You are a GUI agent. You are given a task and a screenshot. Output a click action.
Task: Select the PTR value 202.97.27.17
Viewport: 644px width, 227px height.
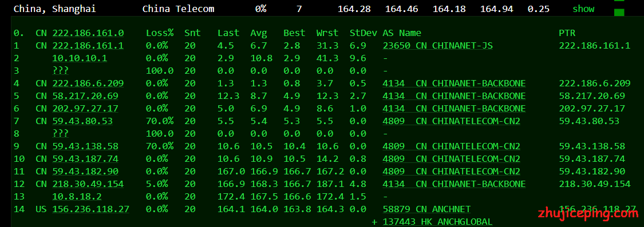pos(592,109)
